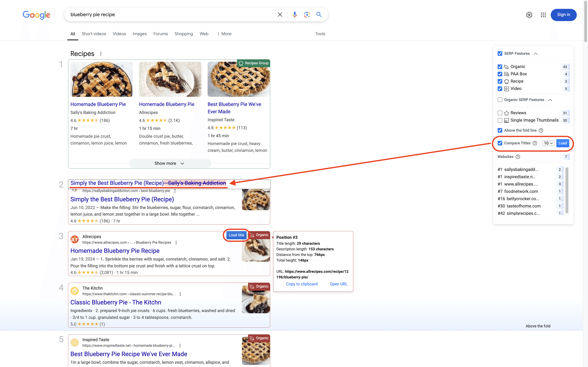Switch to the Forums tab
The height and width of the screenshot is (367, 588).
(160, 34)
